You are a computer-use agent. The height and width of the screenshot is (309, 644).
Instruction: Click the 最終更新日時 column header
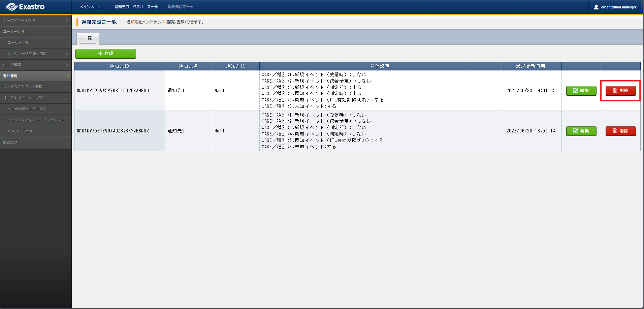point(531,66)
